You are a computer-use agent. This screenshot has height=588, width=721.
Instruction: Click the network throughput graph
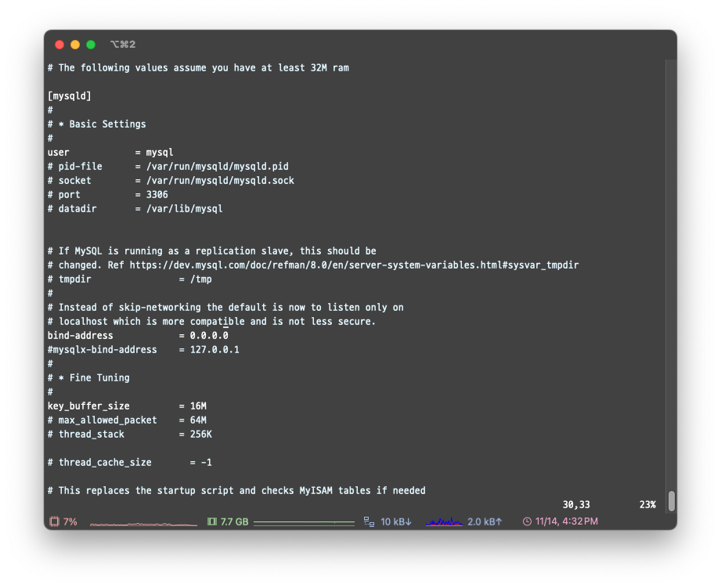point(445,521)
